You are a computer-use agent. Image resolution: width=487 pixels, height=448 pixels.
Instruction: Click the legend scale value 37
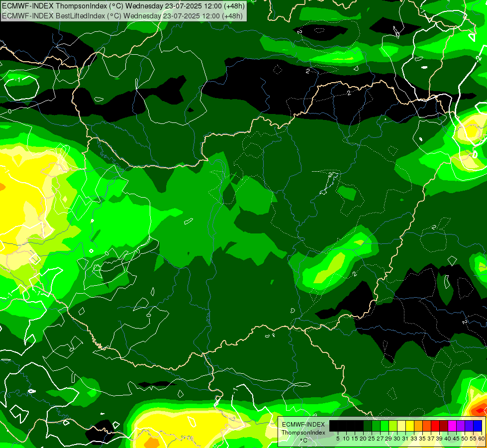click(x=431, y=439)
